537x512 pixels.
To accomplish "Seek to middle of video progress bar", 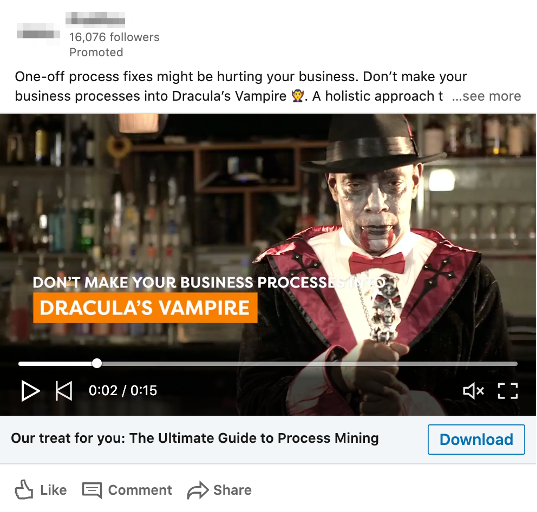I will pos(268,364).
